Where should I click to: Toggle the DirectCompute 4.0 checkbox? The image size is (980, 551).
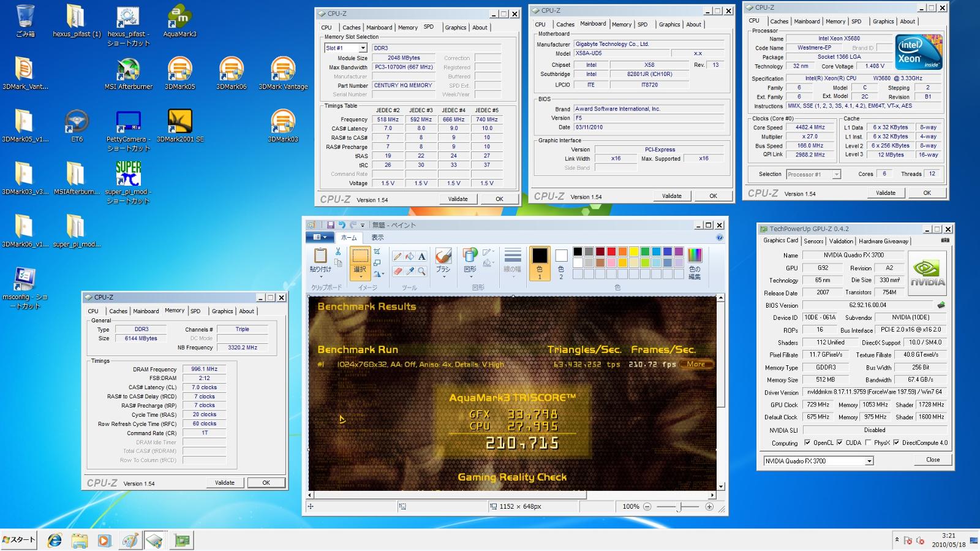pyautogui.click(x=896, y=443)
